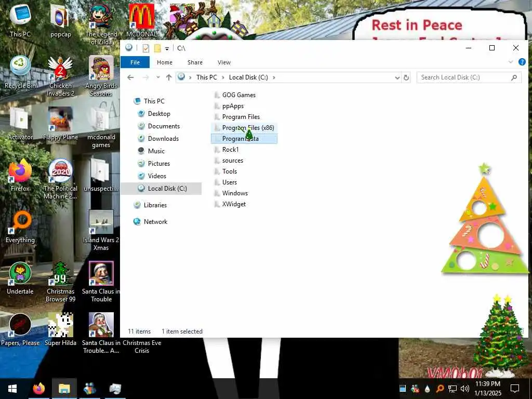Open Firefox from the taskbar
Image resolution: width=532 pixels, height=399 pixels.
tap(38, 389)
